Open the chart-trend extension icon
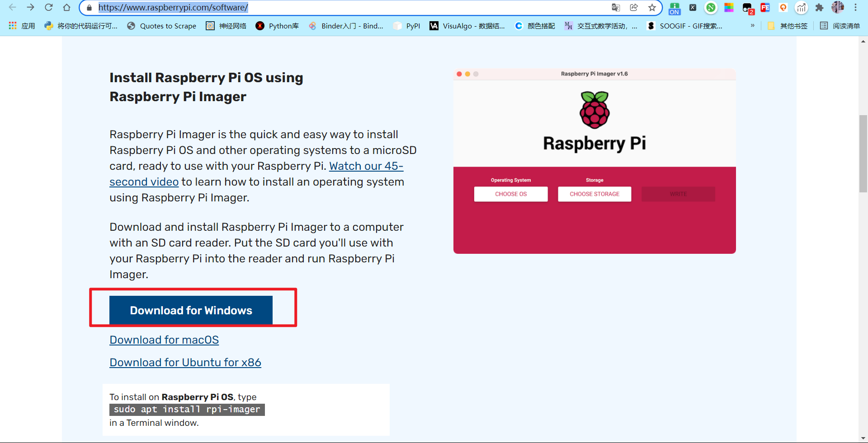Screen dimensions: 868x443 pyautogui.click(x=801, y=7)
